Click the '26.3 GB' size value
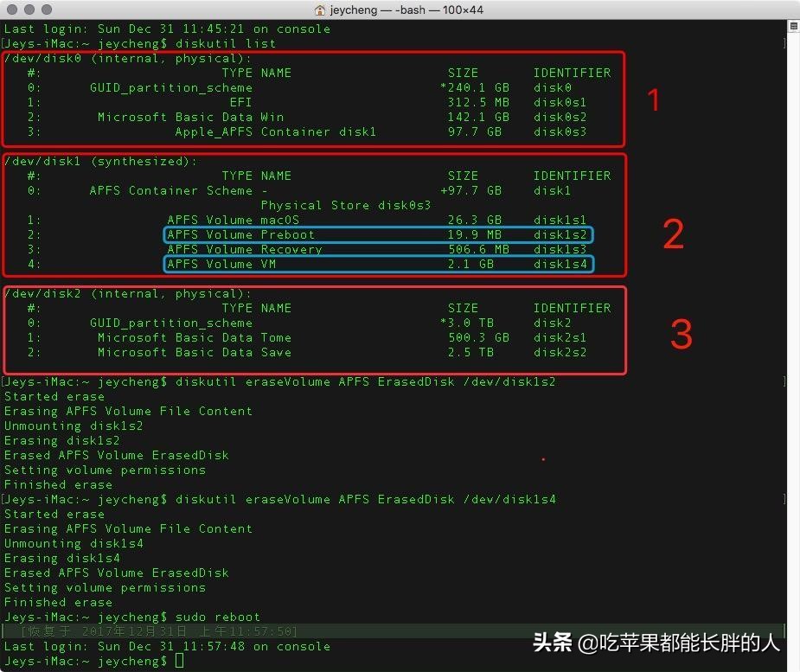This screenshot has height=672, width=800. point(475,221)
